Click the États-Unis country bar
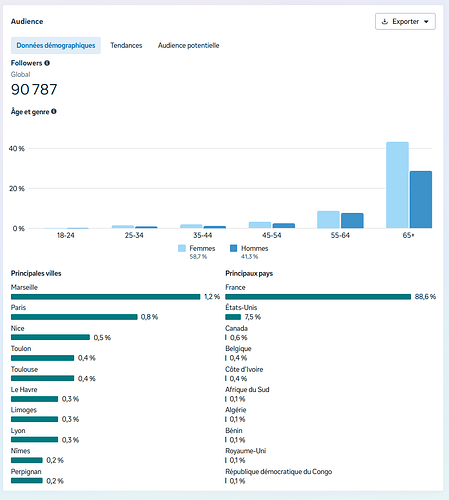Image resolution: width=449 pixels, height=500 pixels. (x=233, y=317)
